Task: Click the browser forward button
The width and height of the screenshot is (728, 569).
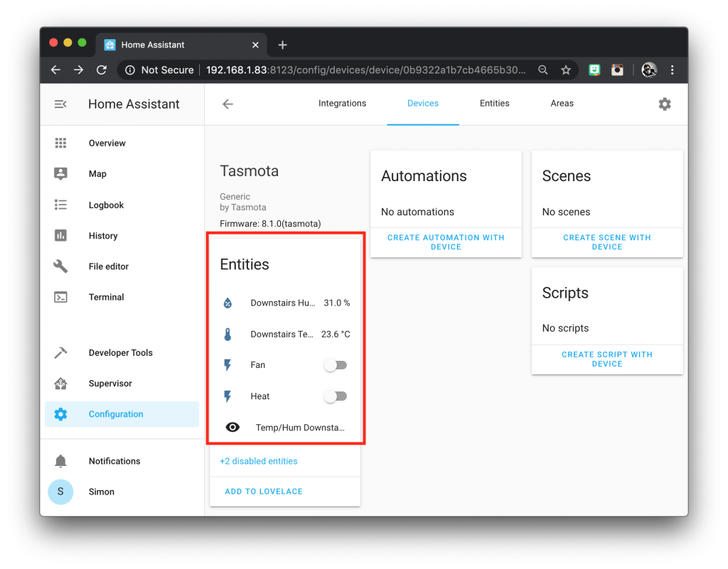Action: tap(78, 70)
